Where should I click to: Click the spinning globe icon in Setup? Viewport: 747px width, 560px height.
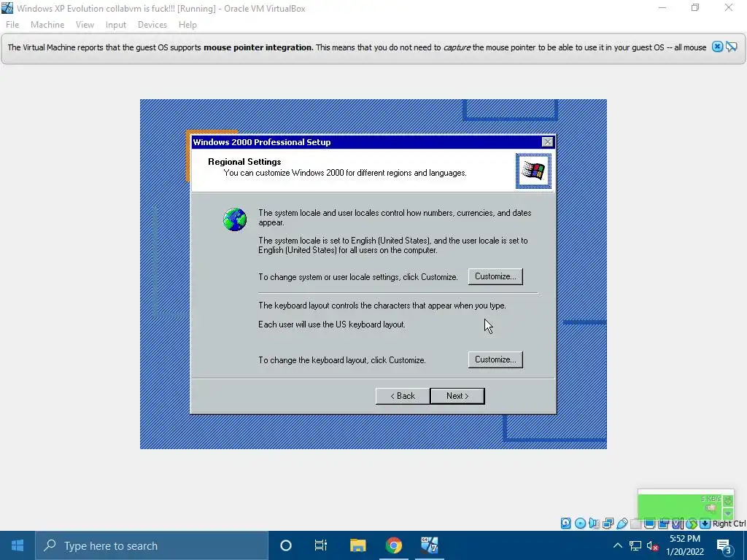235,219
